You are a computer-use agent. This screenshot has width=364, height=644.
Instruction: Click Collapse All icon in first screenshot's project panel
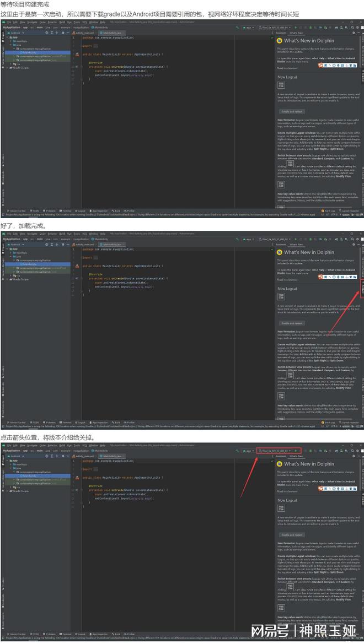56,33
